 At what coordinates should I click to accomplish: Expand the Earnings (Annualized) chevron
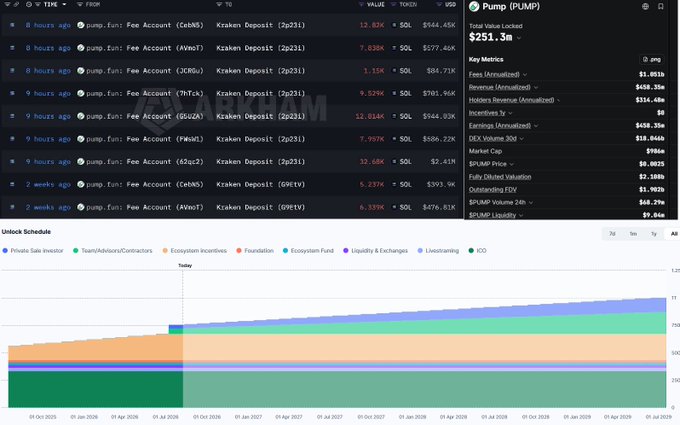tap(536, 126)
